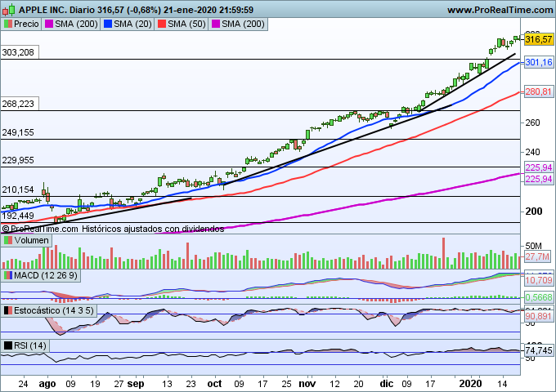The image size is (556, 392).
Task: Click the Volumen panel label
Action: pyautogui.click(x=27, y=240)
